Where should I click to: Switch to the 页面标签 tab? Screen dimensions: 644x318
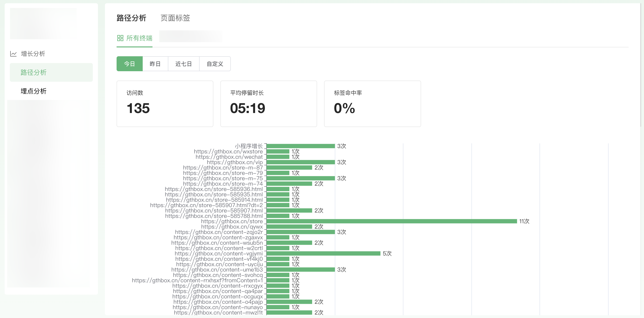[175, 18]
